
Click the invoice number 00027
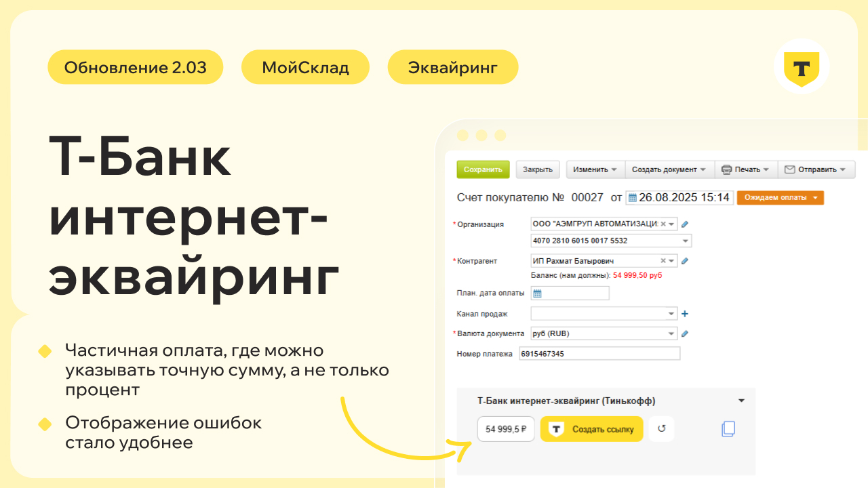tap(587, 198)
